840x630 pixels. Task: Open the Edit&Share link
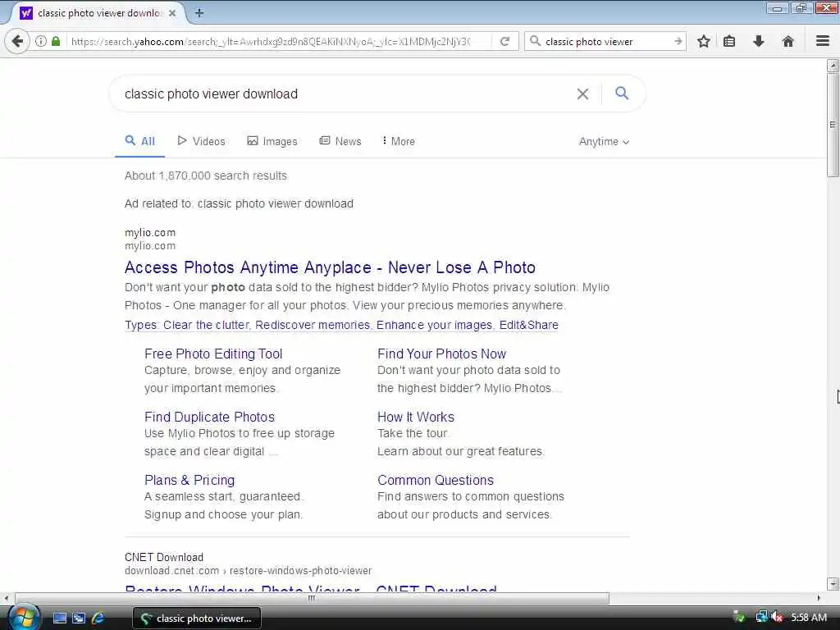pos(529,325)
